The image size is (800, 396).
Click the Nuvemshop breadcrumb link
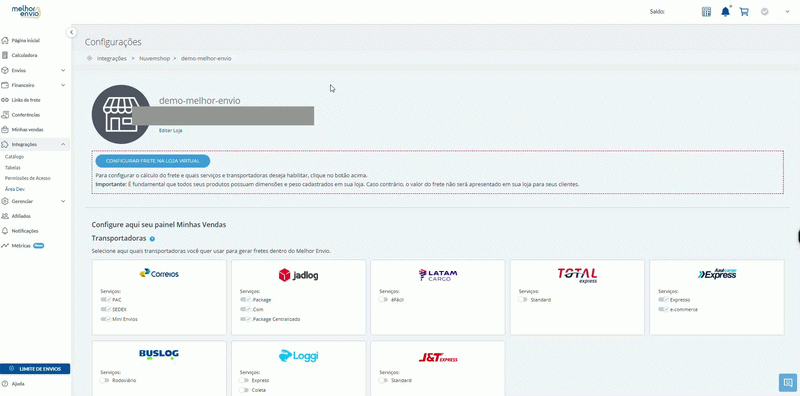(154, 59)
